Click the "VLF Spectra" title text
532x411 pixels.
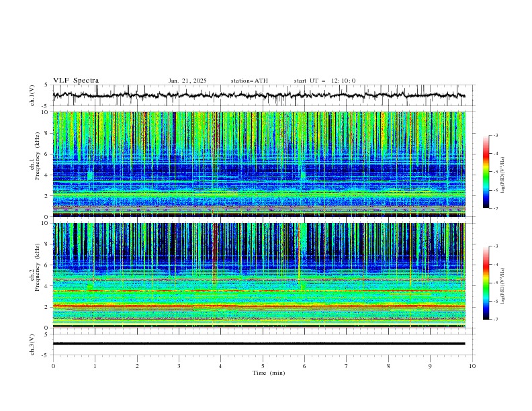76,81
